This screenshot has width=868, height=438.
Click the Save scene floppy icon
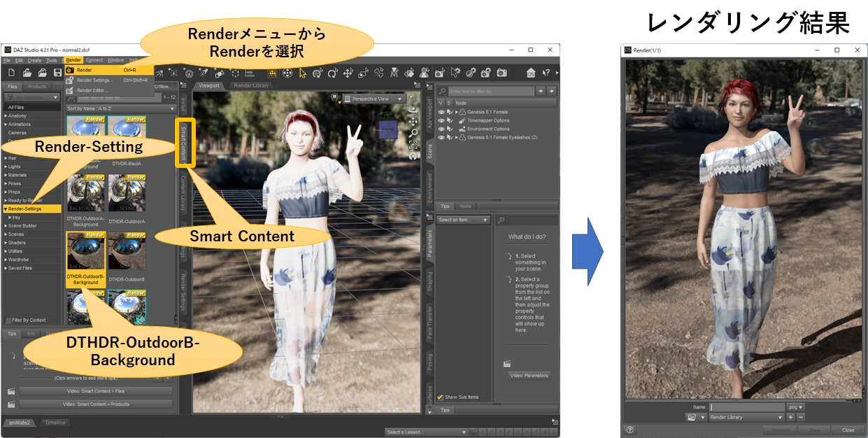(57, 73)
